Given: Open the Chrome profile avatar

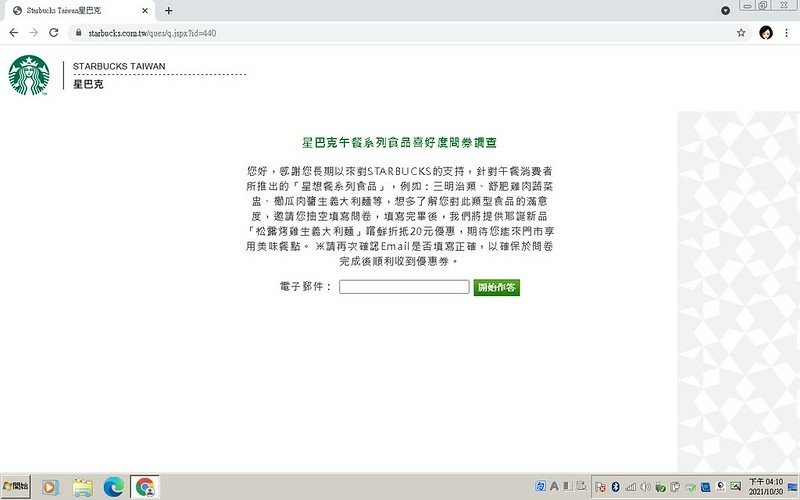Looking at the screenshot, I should click(x=766, y=33).
